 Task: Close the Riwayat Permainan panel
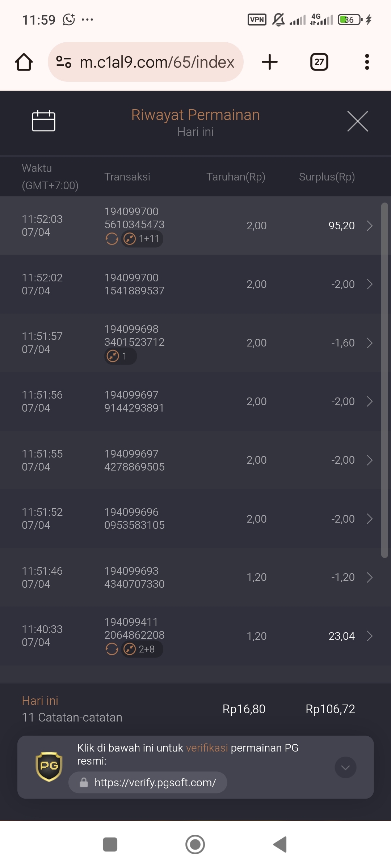click(358, 121)
